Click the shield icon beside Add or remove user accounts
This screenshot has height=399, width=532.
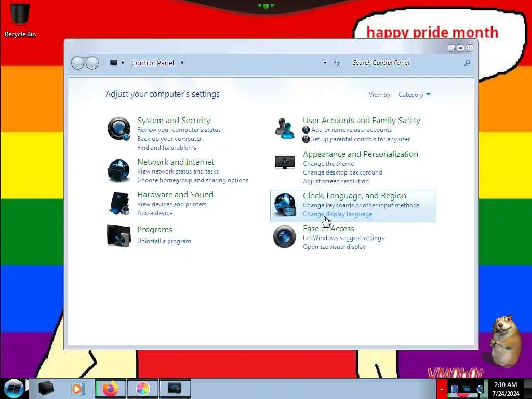(x=306, y=130)
